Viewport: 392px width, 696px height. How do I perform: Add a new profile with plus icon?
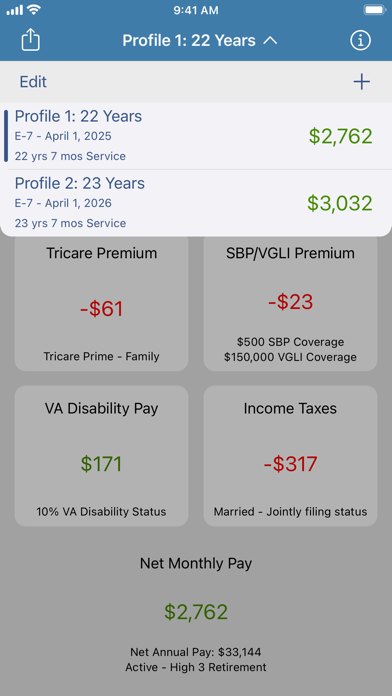pyautogui.click(x=361, y=82)
